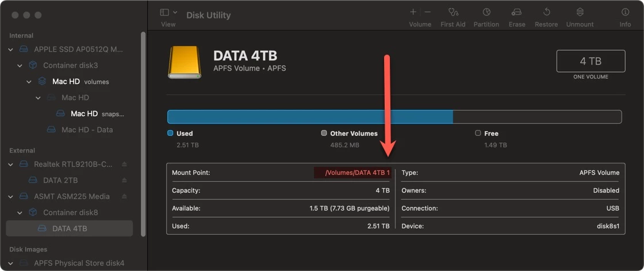Eject the DATA 2TB volume

tap(124, 180)
